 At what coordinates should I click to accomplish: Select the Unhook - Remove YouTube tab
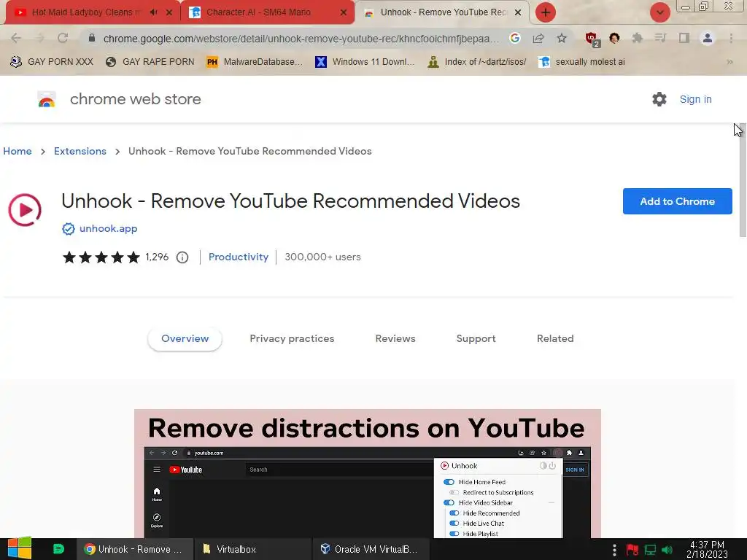(441, 12)
